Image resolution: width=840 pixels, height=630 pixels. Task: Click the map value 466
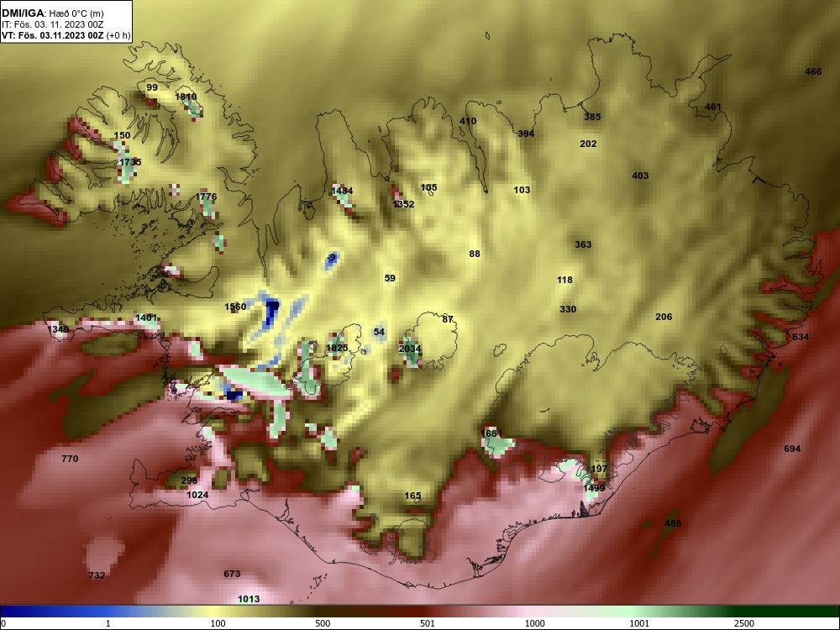pos(812,71)
